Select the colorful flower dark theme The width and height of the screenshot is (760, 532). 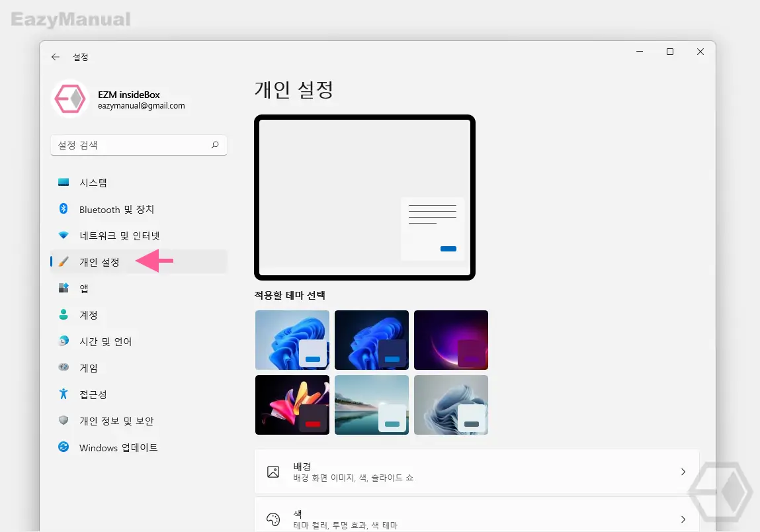coord(292,405)
